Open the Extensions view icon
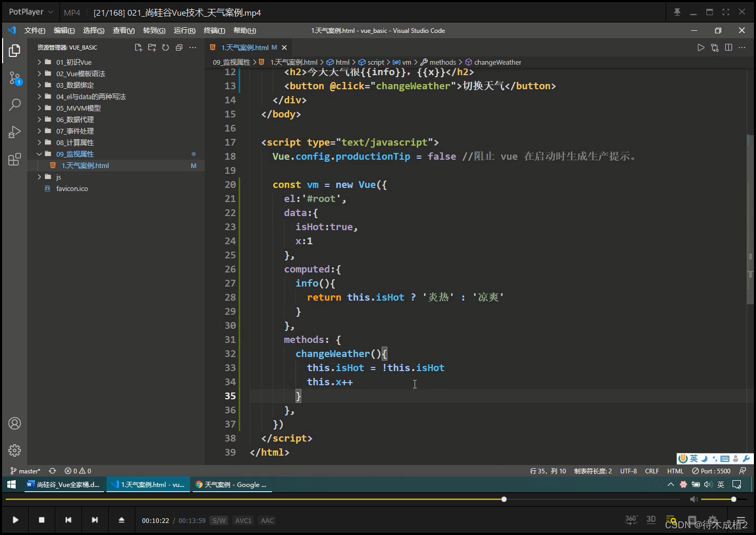 [15, 159]
